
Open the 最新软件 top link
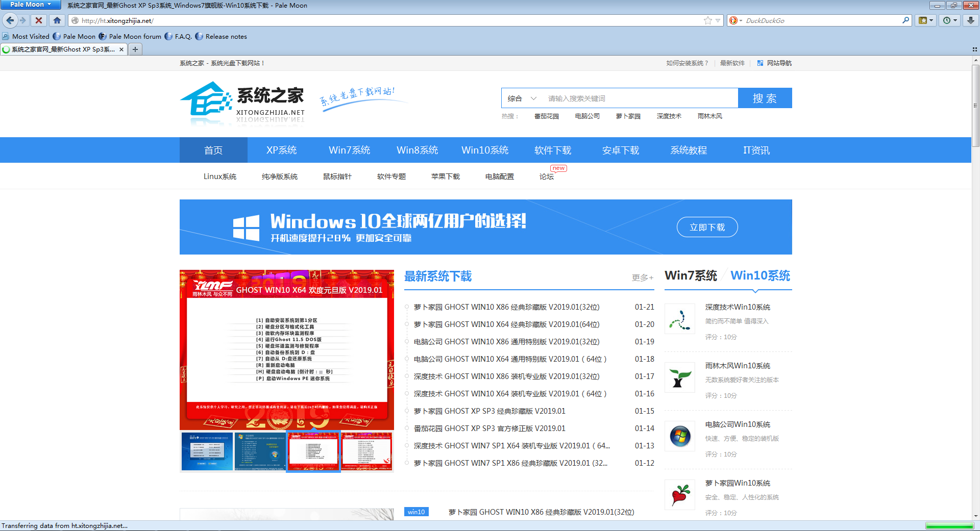pyautogui.click(x=732, y=63)
